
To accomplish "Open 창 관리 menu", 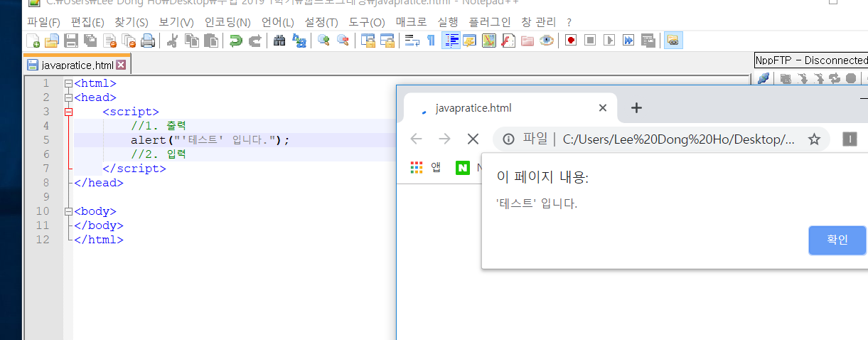I will coord(540,22).
